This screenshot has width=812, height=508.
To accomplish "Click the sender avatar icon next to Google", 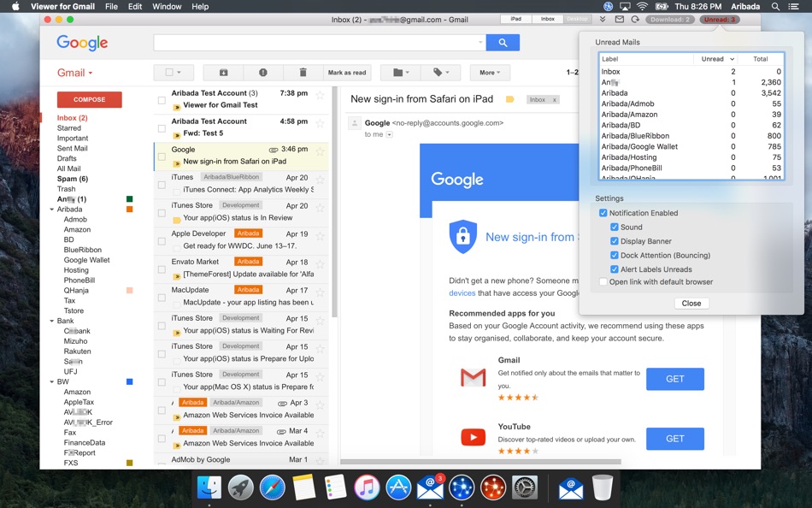I will 354,123.
